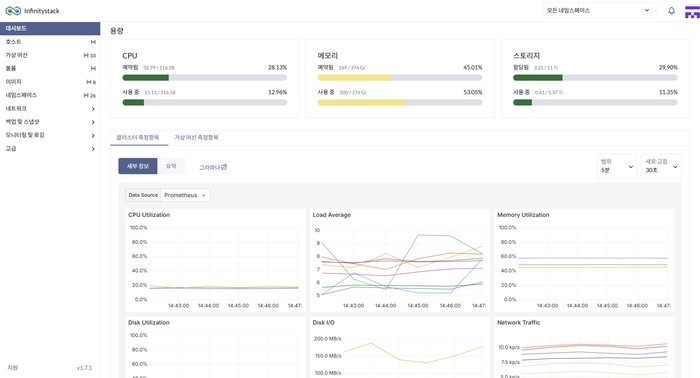This screenshot has width=700, height=378.
Task: Click the 스토리지 할당됨 progress bar
Action: 595,78
